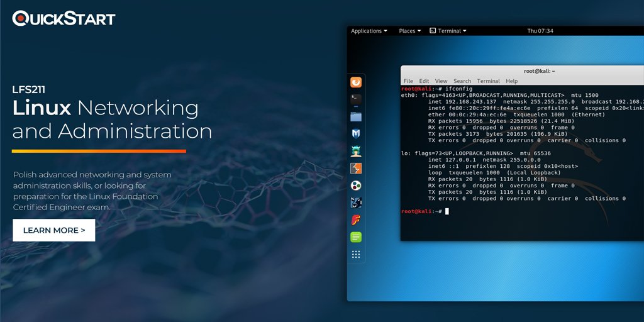The image size is (644, 322).
Task: Launch Burp Suite from the dock
Action: click(356, 168)
